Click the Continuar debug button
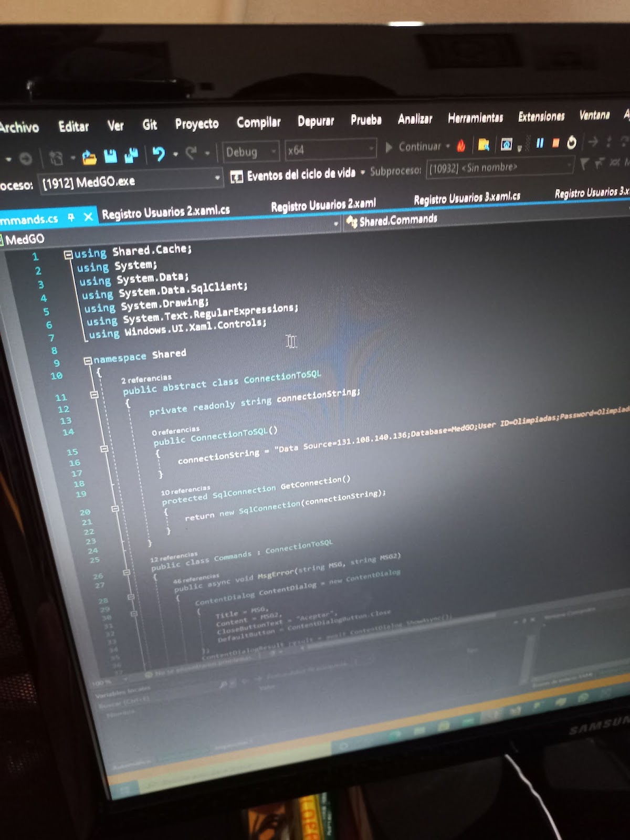This screenshot has width=630, height=840. pyautogui.click(x=414, y=147)
